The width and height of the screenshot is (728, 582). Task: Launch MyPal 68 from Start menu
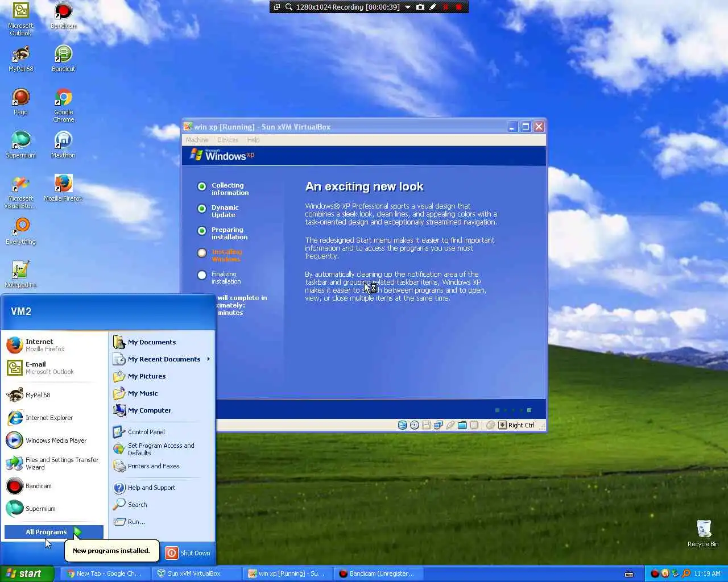tap(55, 395)
